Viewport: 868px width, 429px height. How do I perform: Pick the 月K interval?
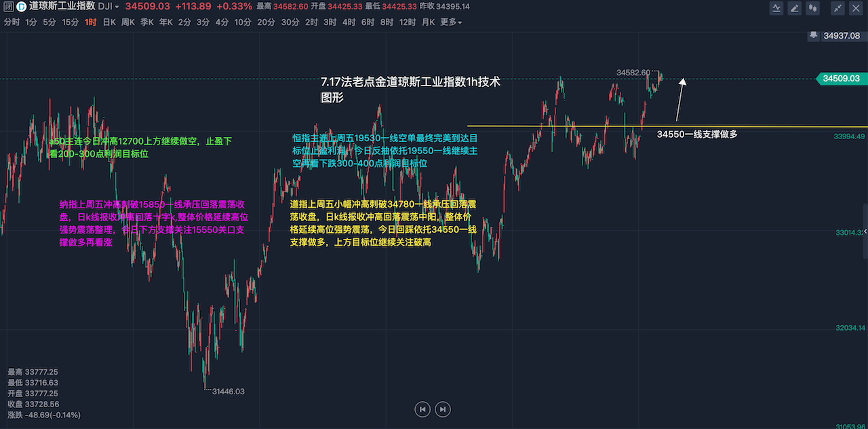[429, 22]
